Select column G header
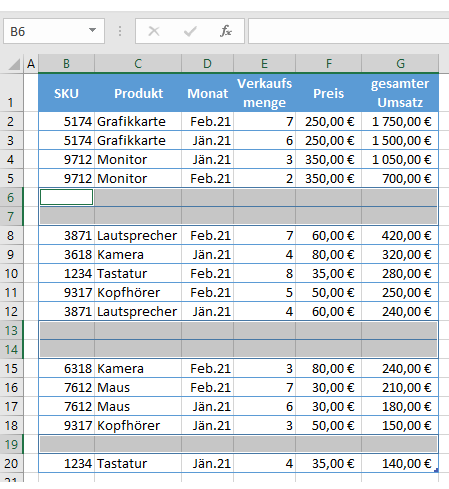The height and width of the screenshot is (489, 449). click(x=400, y=63)
